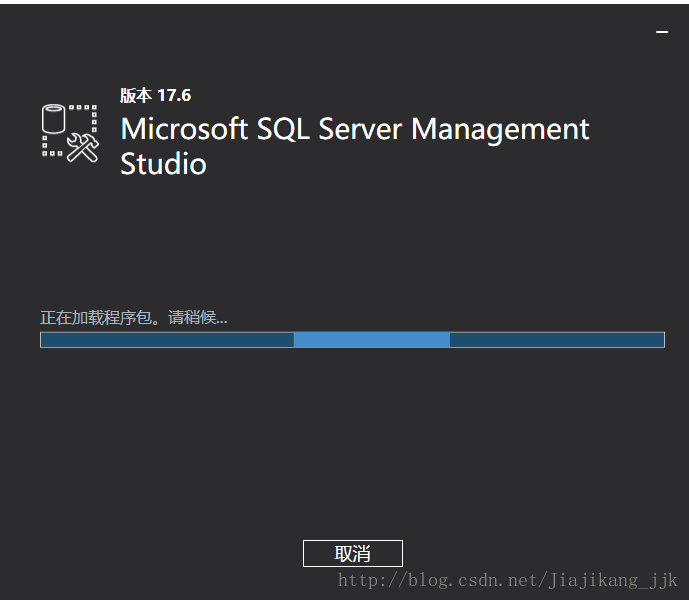Click the package loading progress bar
The image size is (689, 600).
point(352,340)
